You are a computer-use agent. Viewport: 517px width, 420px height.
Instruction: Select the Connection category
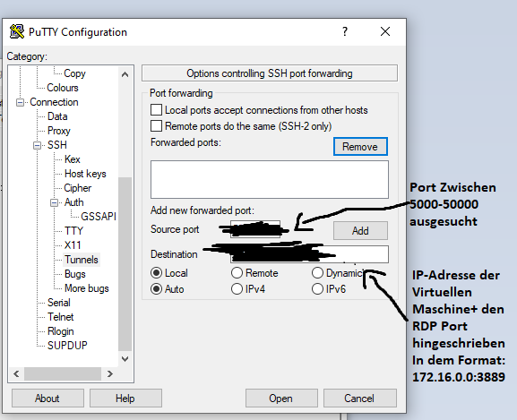pos(54,102)
